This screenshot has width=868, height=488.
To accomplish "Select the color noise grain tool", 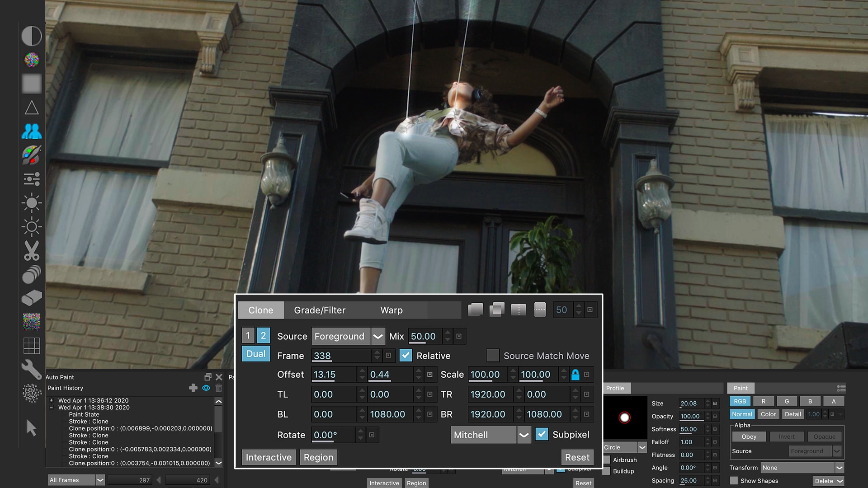I will coord(32,322).
